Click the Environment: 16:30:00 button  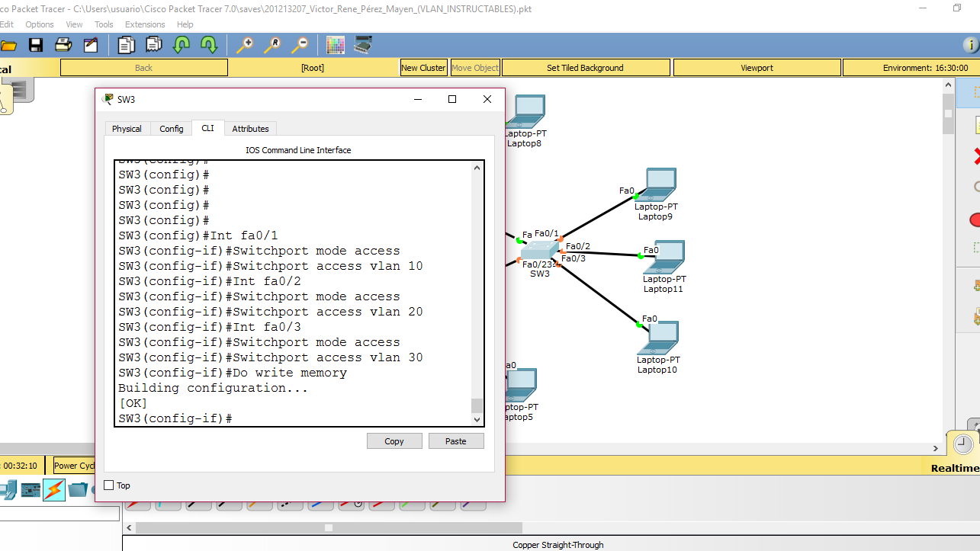click(911, 68)
